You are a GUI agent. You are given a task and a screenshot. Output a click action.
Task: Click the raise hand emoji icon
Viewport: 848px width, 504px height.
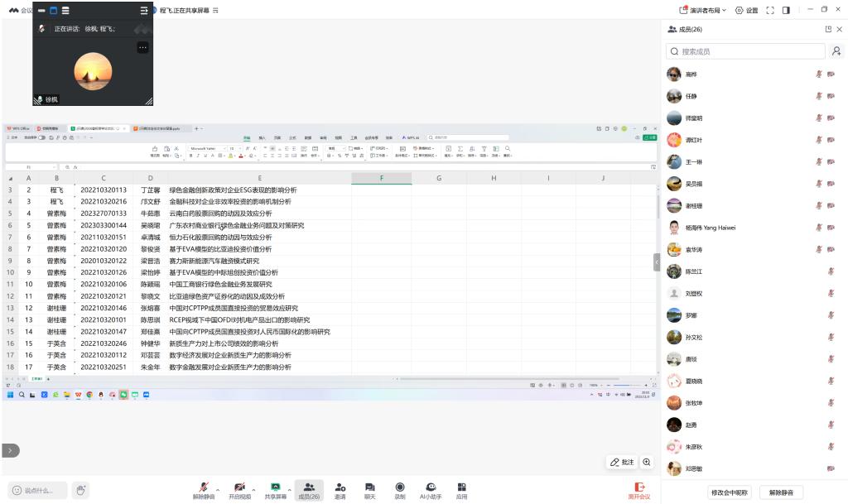80,490
